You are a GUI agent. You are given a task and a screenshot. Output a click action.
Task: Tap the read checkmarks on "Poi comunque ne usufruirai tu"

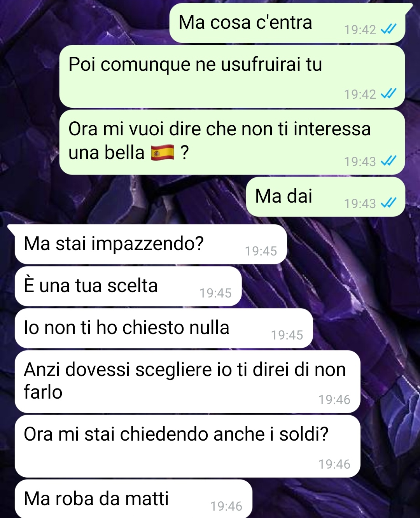click(388, 94)
